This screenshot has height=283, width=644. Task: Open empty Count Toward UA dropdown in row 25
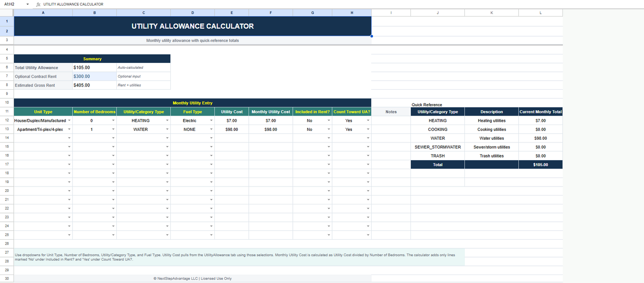[368, 235]
